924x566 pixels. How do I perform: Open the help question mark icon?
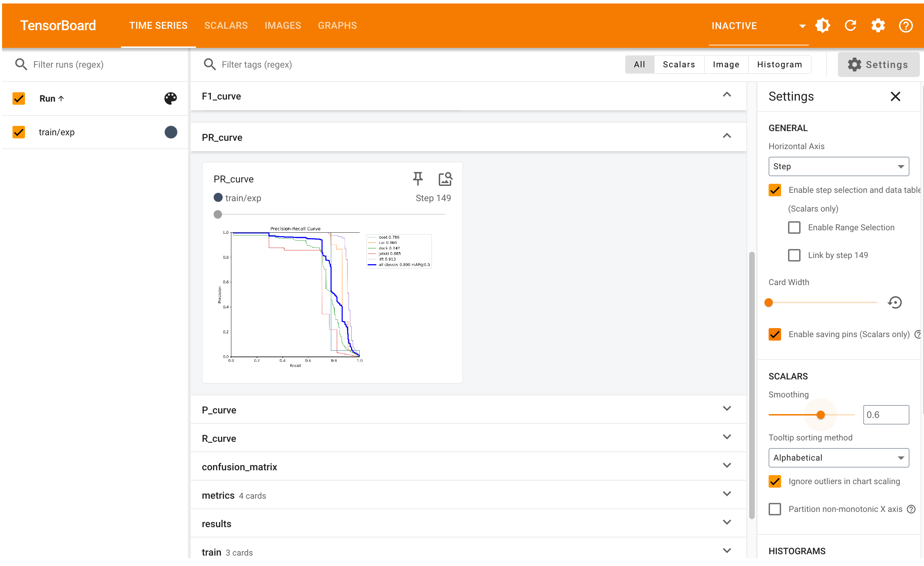[906, 26]
